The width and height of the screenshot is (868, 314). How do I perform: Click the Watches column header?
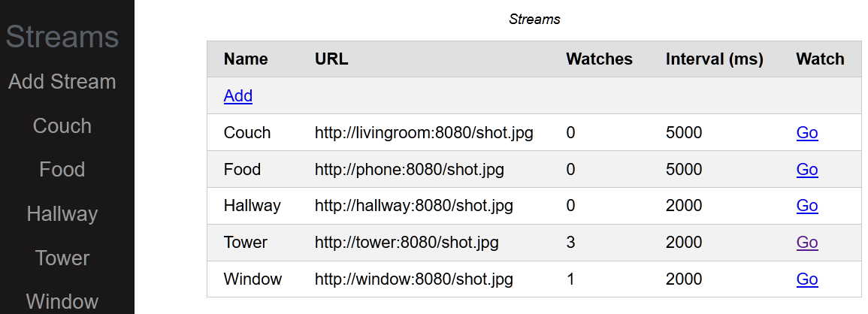point(599,59)
